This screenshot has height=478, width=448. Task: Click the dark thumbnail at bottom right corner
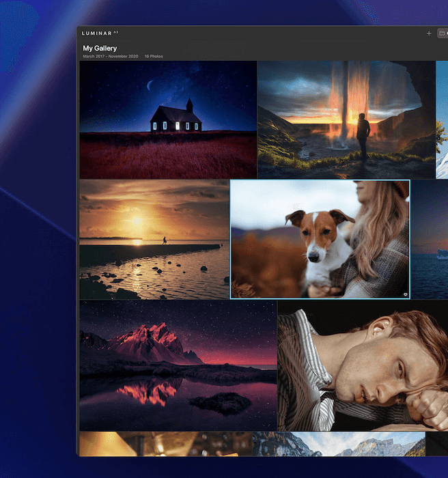tap(436, 444)
